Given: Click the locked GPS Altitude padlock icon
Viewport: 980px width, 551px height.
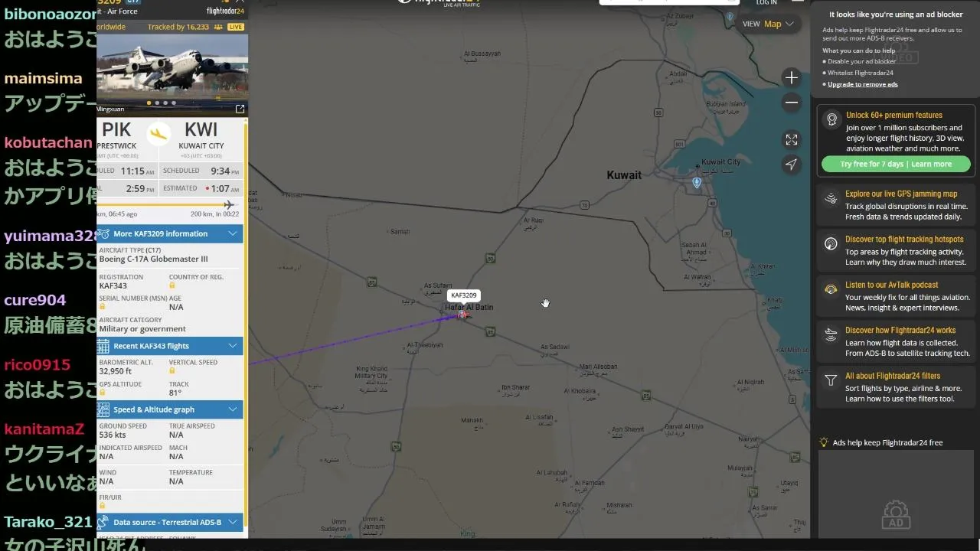Looking at the screenshot, I should point(103,393).
